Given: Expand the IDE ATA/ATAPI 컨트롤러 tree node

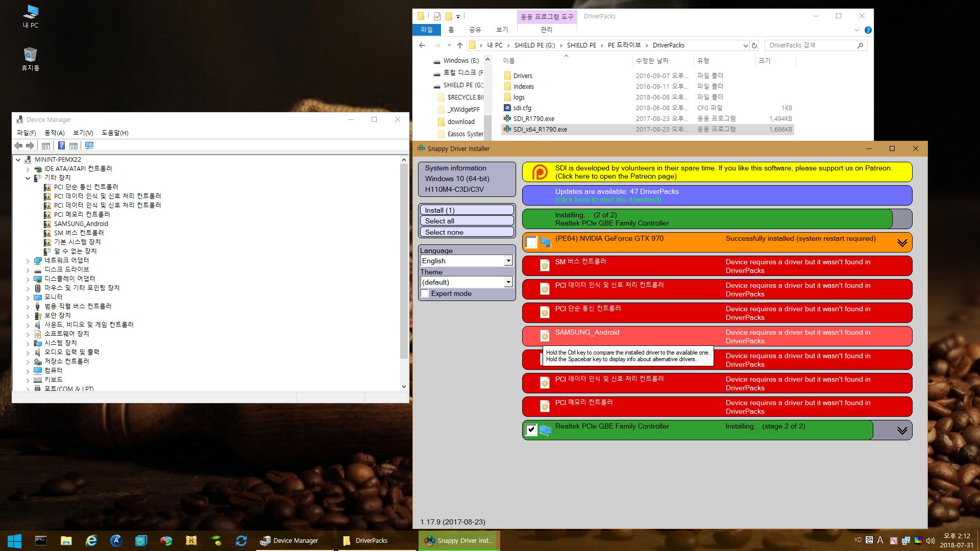Looking at the screenshot, I should click(28, 169).
